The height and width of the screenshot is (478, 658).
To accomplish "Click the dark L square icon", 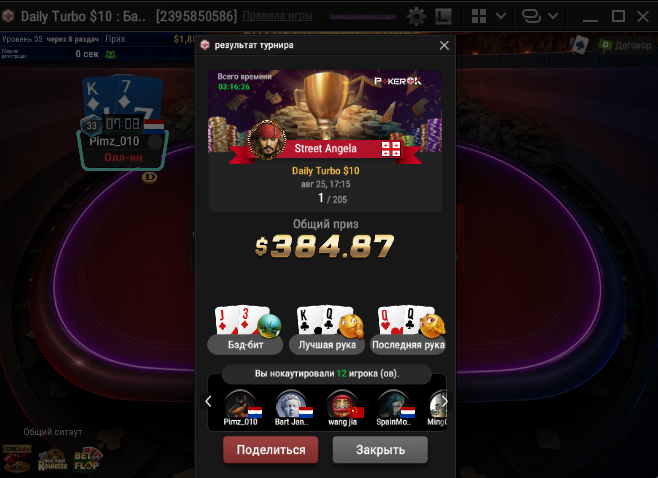I will click(443, 17).
